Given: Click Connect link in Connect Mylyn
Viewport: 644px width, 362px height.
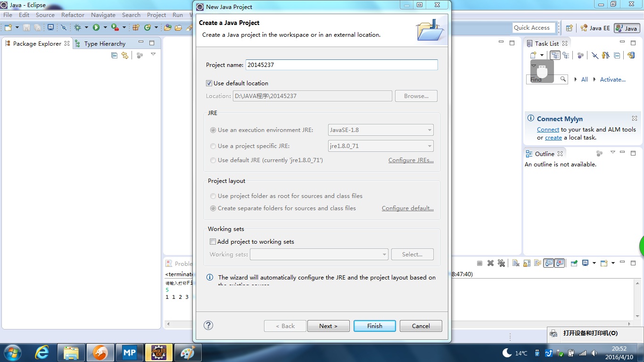Looking at the screenshot, I should pos(548,130).
